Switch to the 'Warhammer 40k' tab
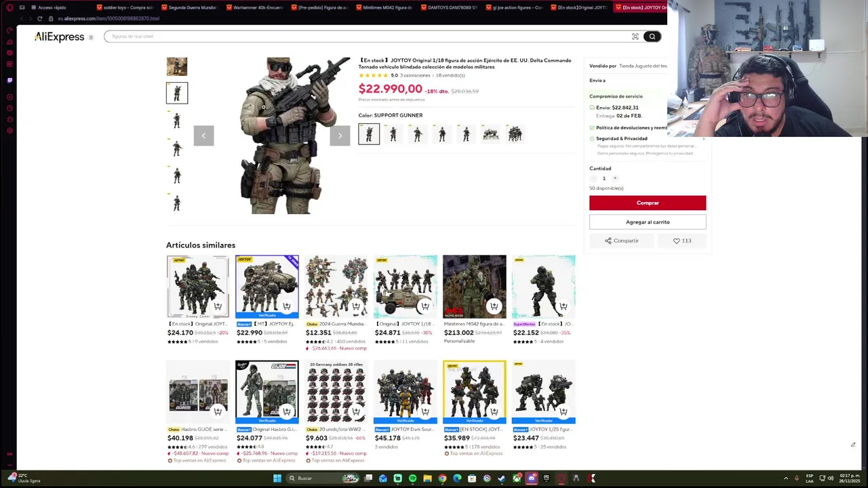The height and width of the screenshot is (488, 868). click(254, 7)
